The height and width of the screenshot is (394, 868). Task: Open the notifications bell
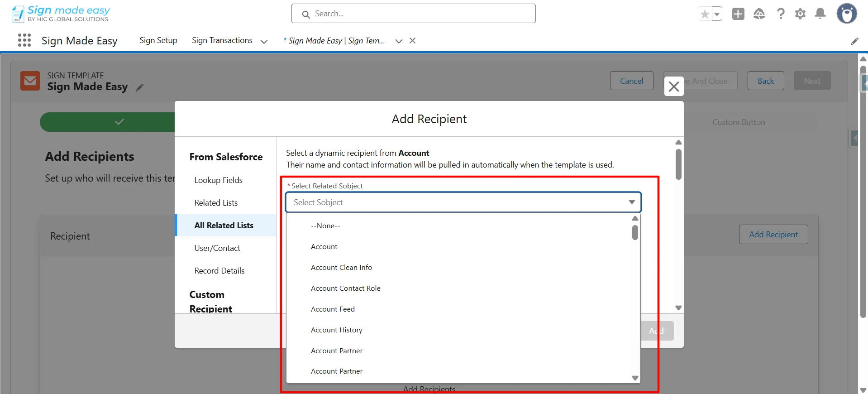(820, 14)
